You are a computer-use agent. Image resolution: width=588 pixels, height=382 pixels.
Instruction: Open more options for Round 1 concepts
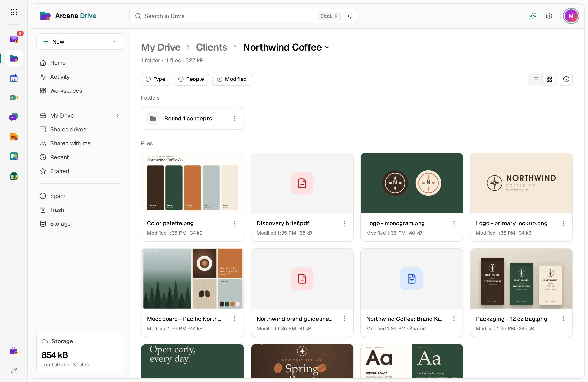(x=235, y=118)
